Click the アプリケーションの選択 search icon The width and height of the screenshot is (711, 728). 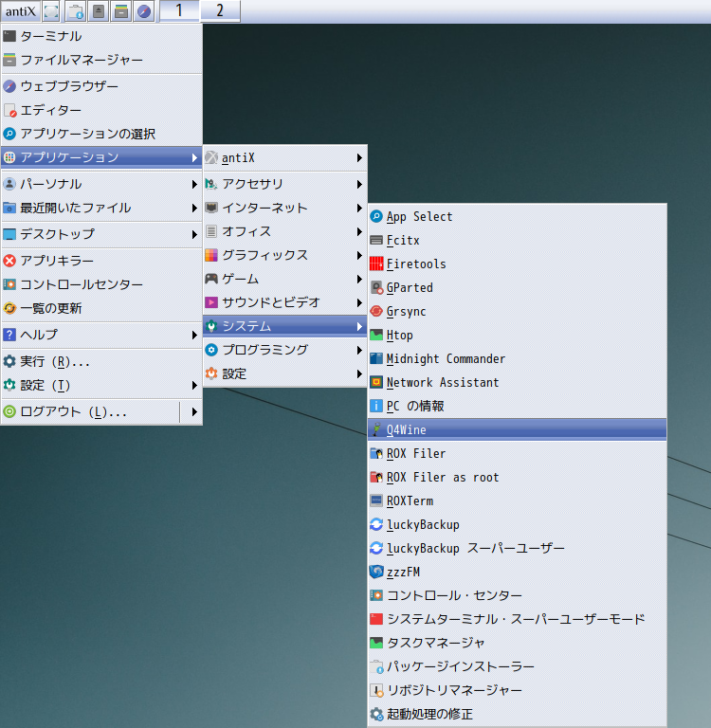9,134
